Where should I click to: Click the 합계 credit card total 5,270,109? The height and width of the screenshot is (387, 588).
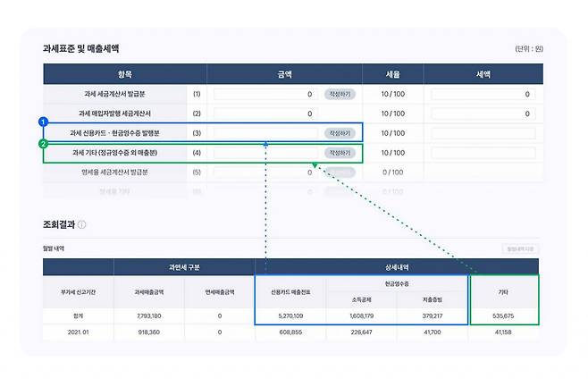(290, 315)
